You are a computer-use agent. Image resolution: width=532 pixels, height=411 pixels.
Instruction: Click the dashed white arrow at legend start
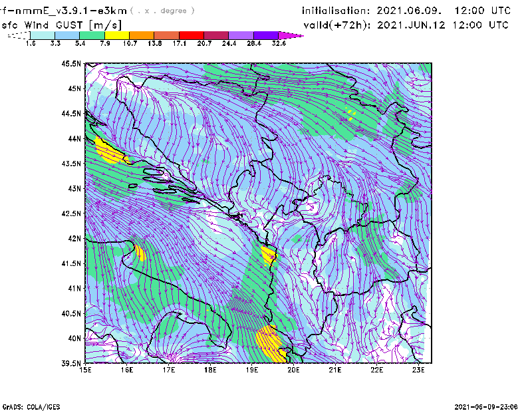(19, 35)
